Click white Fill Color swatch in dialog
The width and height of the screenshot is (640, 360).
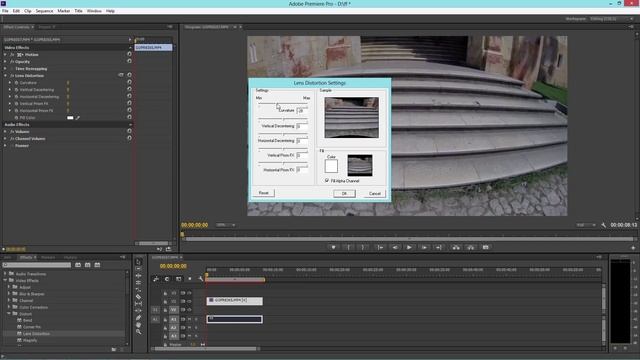331,166
